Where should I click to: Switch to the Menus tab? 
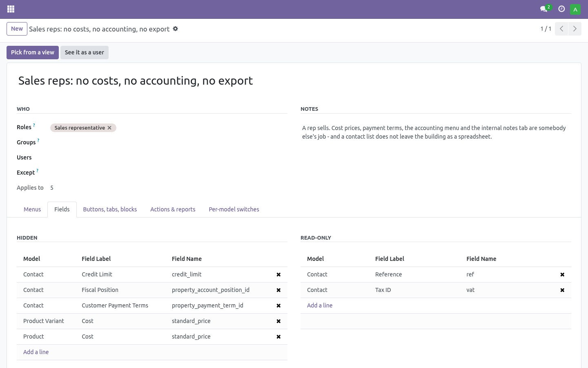[32, 209]
